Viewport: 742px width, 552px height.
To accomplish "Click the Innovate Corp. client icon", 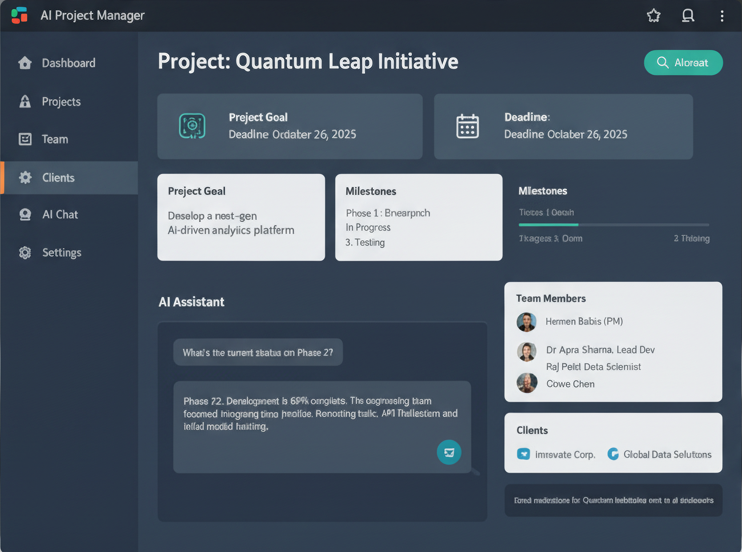I will pyautogui.click(x=523, y=454).
